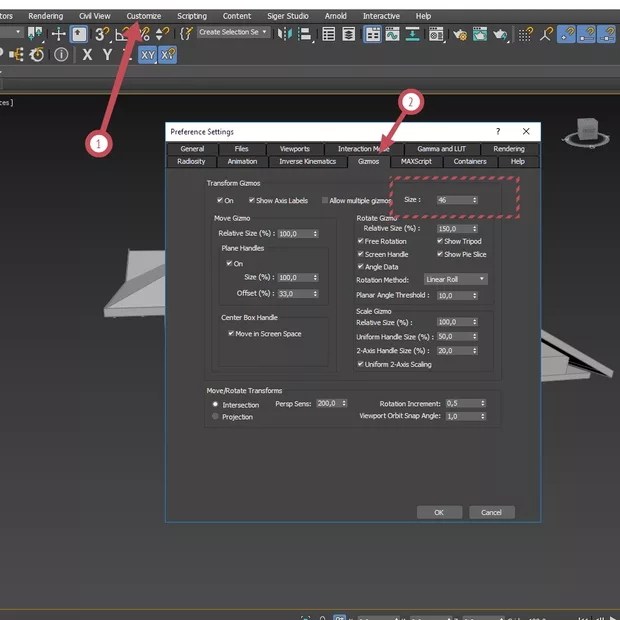The height and width of the screenshot is (620, 620).
Task: Activate the 3D Snaps toggle icon
Action: pyautogui.click(x=101, y=33)
